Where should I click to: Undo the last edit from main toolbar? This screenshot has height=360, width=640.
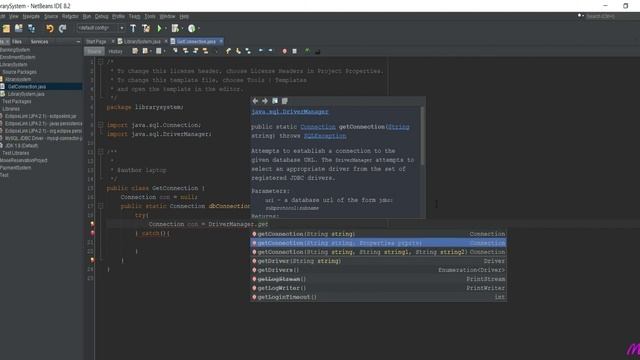[x=50, y=28]
